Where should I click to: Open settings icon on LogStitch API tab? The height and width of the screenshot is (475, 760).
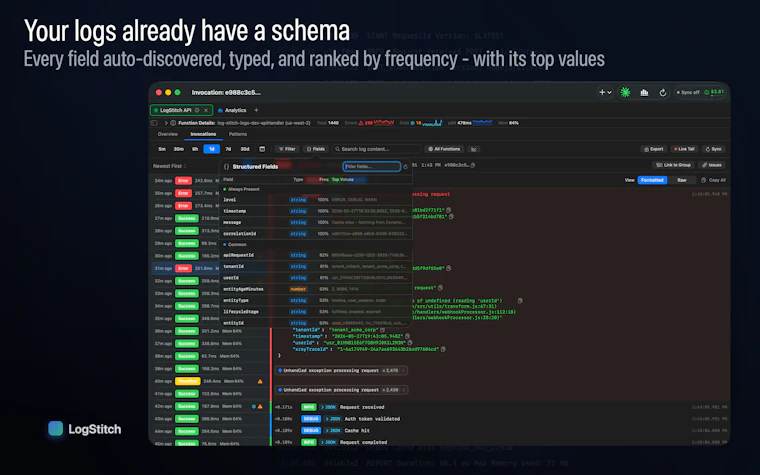(197, 110)
